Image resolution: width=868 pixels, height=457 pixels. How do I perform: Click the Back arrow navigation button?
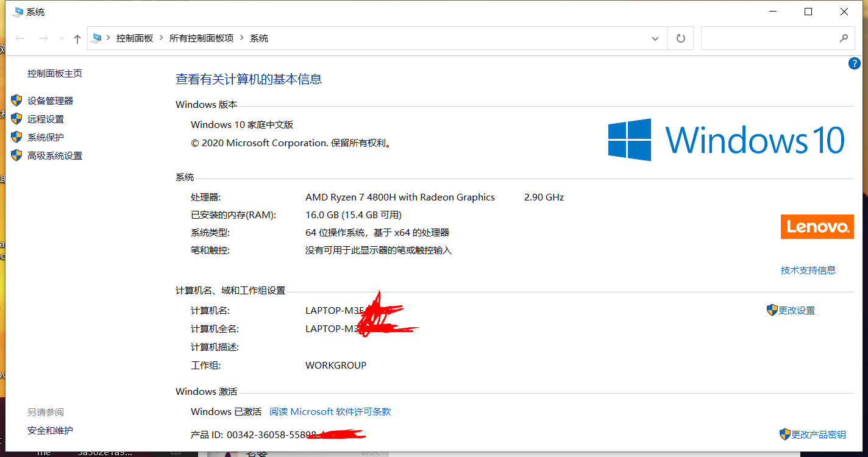coord(20,38)
